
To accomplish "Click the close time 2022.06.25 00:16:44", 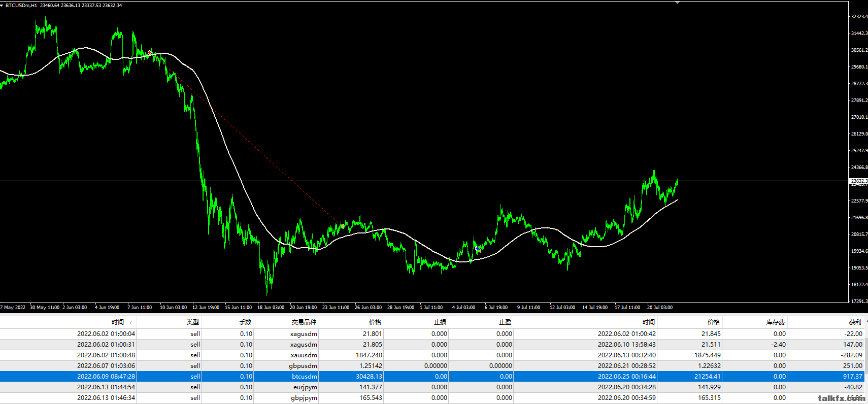I will point(627,376).
